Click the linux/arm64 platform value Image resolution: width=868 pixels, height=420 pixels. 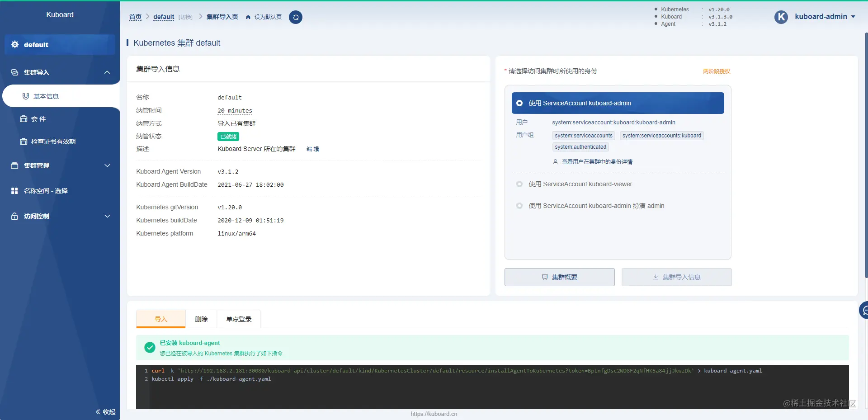click(x=236, y=233)
